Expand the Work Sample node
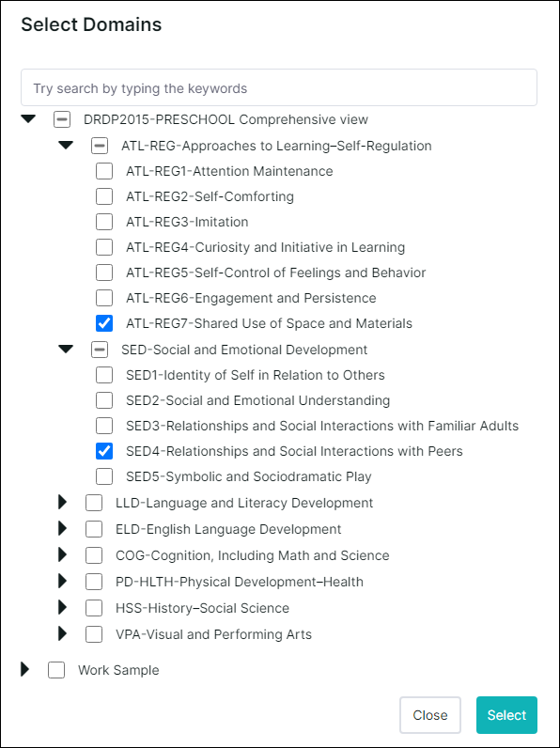560x748 pixels. click(x=25, y=669)
